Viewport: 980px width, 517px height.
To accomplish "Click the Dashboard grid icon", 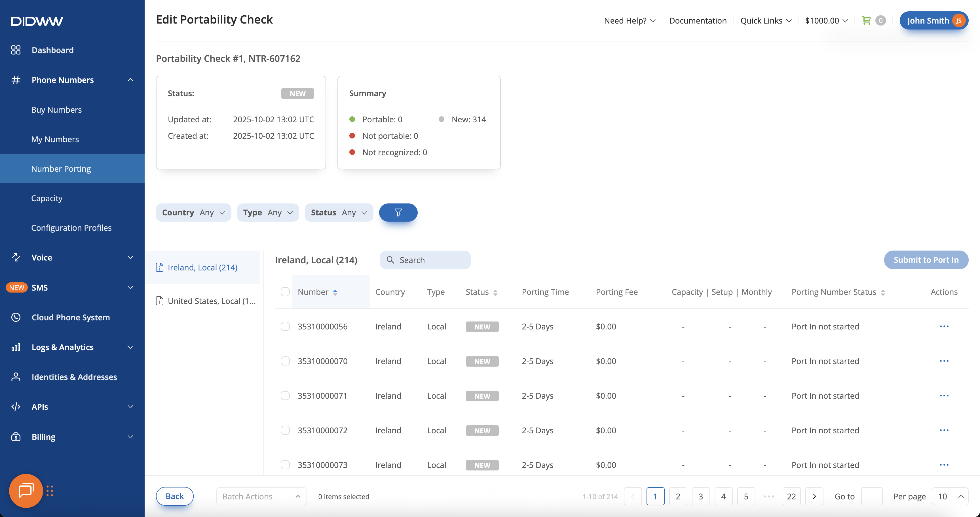I will 16,50.
